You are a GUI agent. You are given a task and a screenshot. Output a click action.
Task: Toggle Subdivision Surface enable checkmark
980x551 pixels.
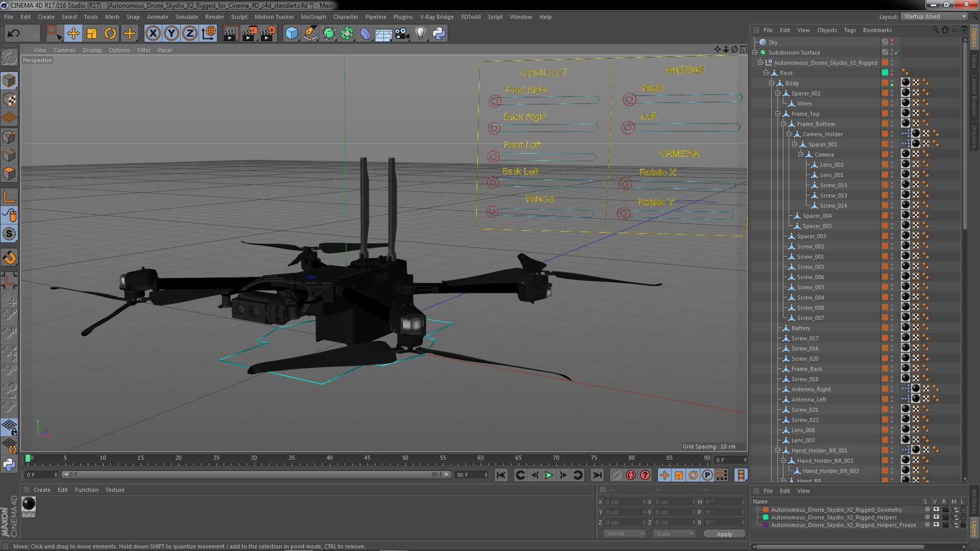tap(896, 53)
